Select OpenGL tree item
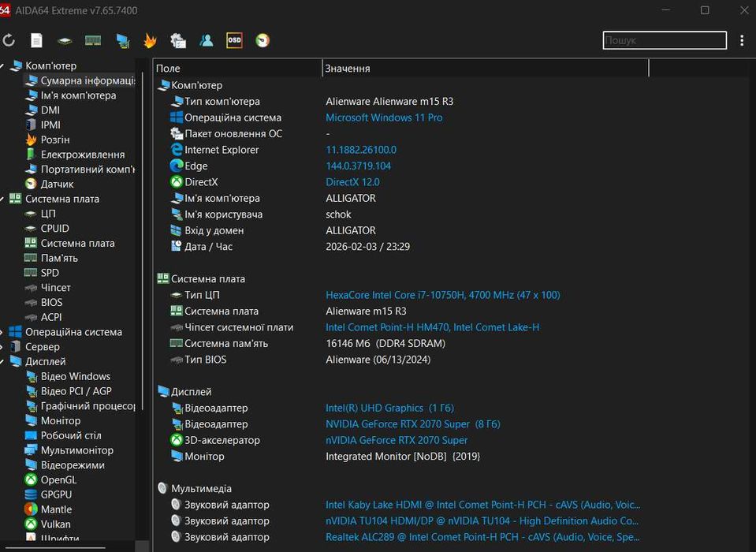 [x=50, y=480]
